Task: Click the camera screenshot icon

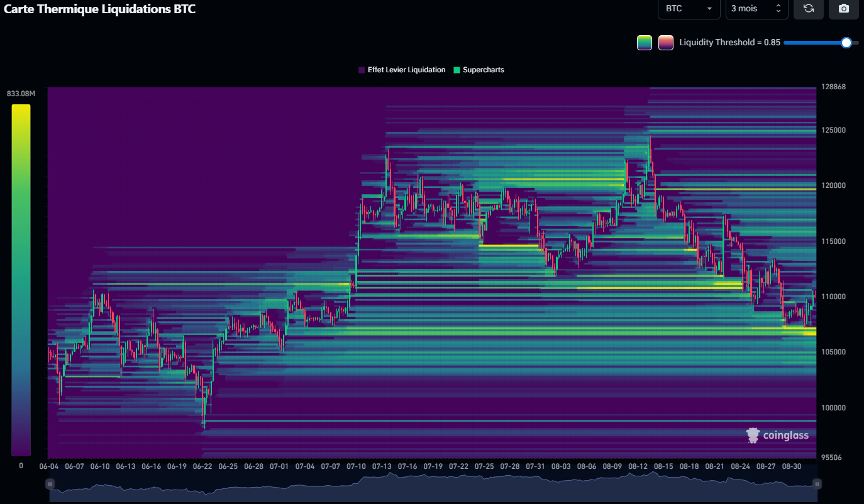Action: click(x=844, y=9)
